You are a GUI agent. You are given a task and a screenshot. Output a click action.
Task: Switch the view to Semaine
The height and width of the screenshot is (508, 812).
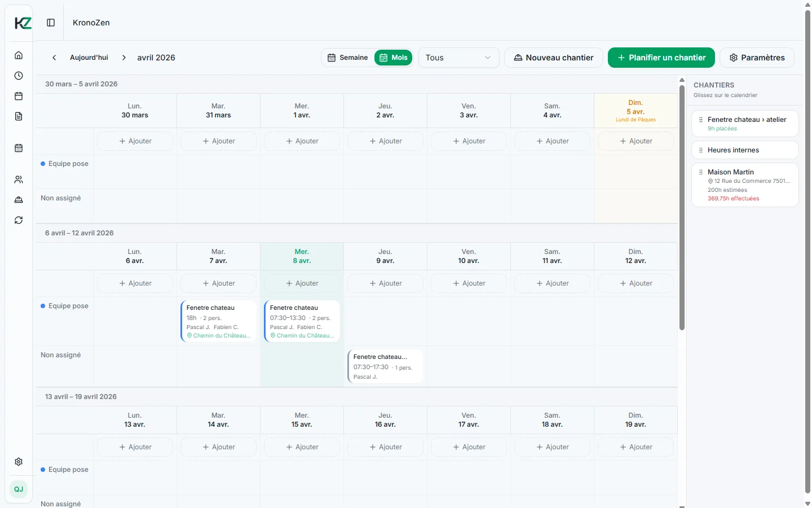[x=347, y=58]
